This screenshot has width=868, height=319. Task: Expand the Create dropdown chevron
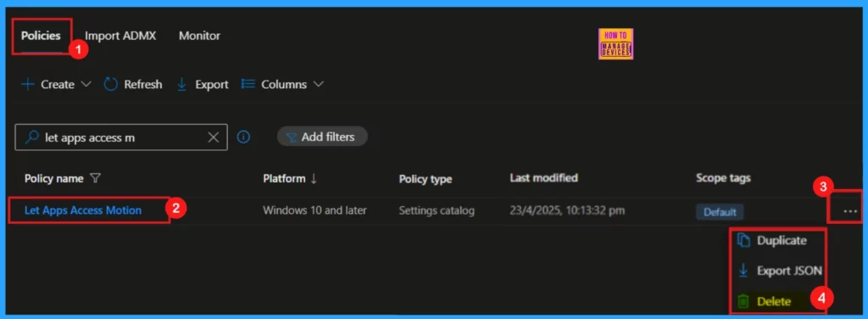pyautogui.click(x=86, y=85)
